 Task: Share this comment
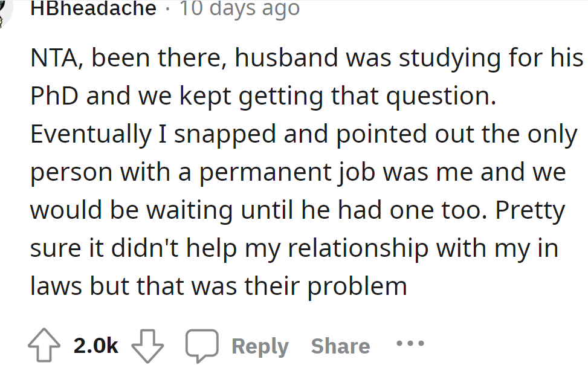click(x=340, y=346)
